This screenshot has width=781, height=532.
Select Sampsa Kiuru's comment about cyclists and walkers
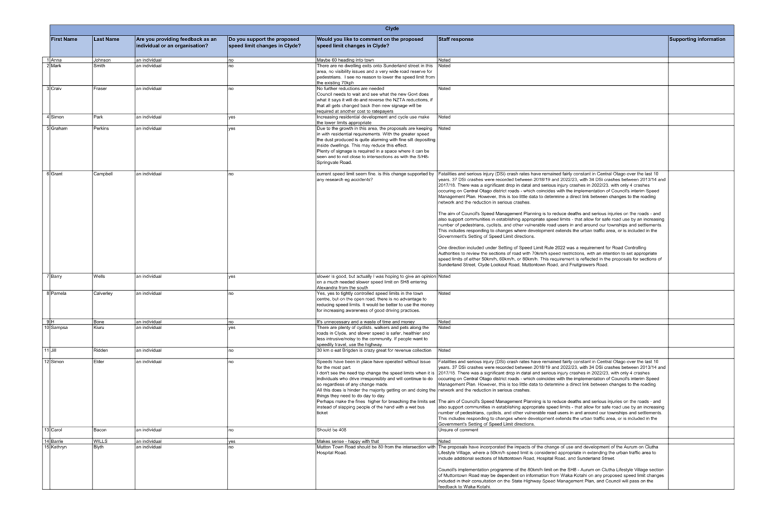click(x=373, y=336)
